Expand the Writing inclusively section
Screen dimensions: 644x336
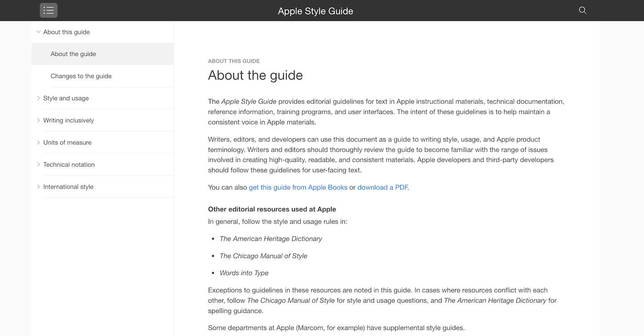38,120
